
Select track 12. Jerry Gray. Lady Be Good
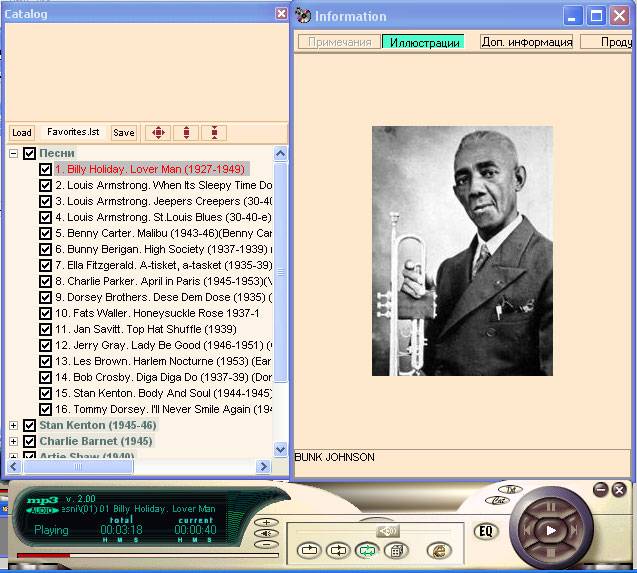pyautogui.click(x=163, y=345)
